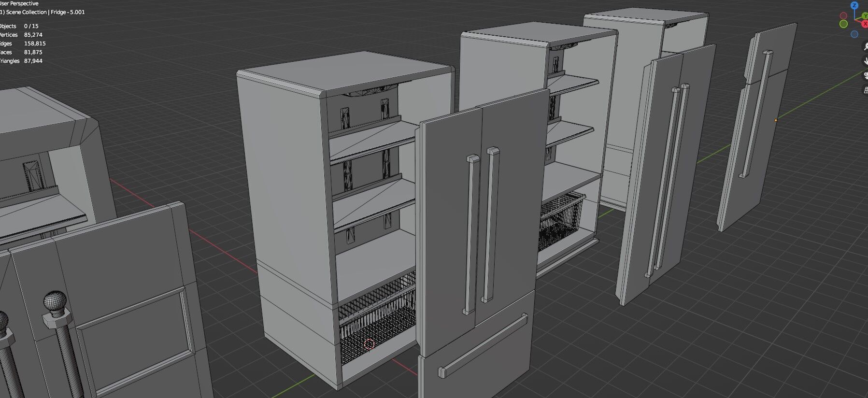Click the faded blue negative Z gizmo circle

pos(854,34)
